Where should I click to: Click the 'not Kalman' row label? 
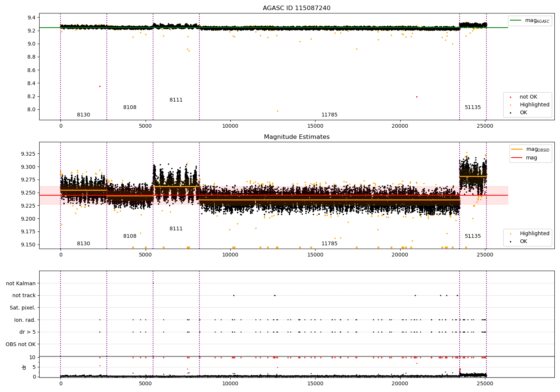tap(21, 283)
